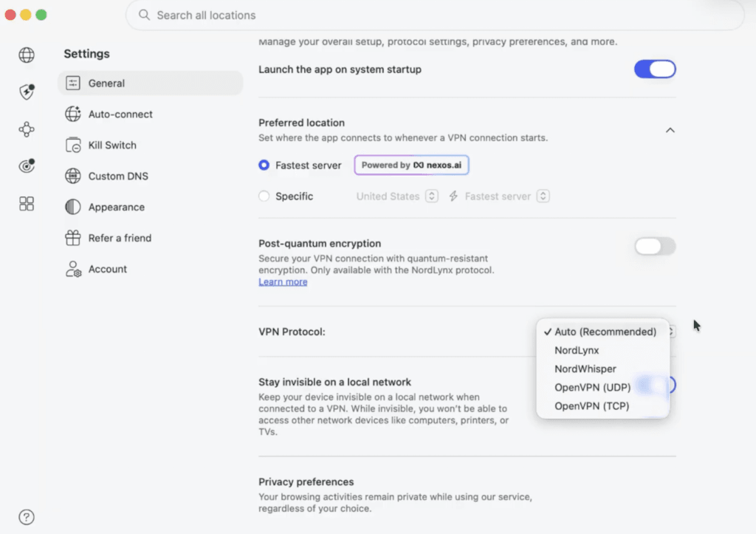Open the four-squares apps grid icon
Image resolution: width=756 pixels, height=534 pixels.
click(27, 204)
